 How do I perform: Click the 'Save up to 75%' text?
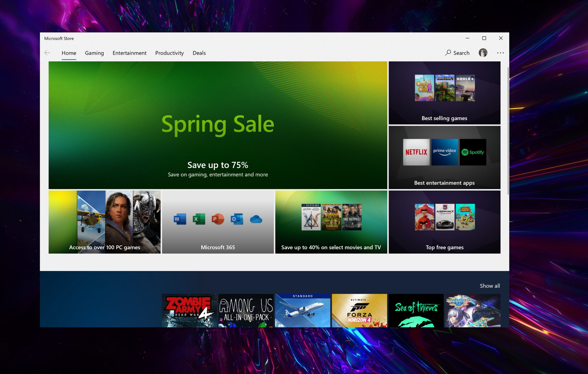tap(218, 165)
